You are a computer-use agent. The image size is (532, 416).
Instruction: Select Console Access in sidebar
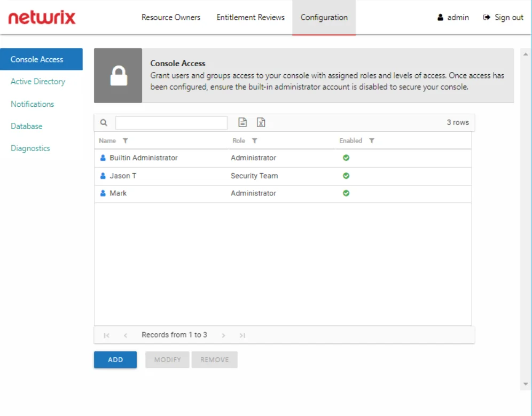pos(41,59)
